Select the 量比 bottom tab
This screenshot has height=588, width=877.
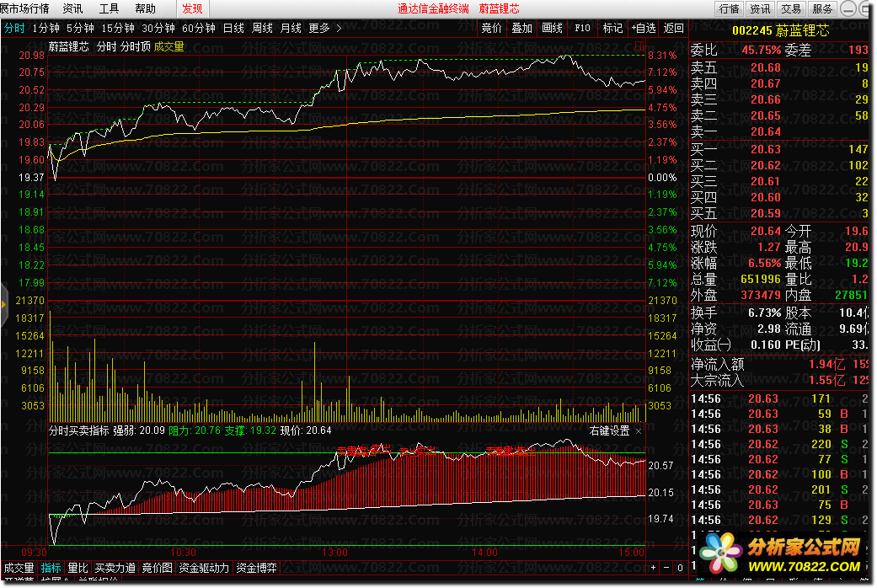[78, 568]
